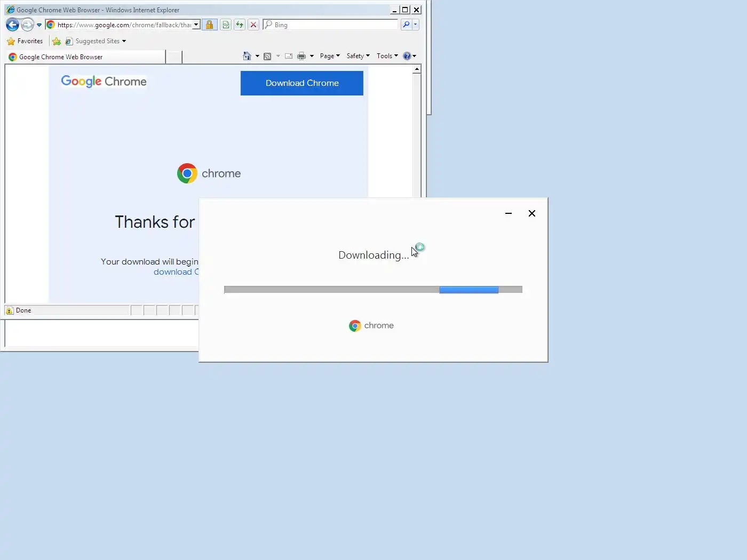The width and height of the screenshot is (747, 560).
Task: Click the RSS feeds icon
Action: click(267, 56)
